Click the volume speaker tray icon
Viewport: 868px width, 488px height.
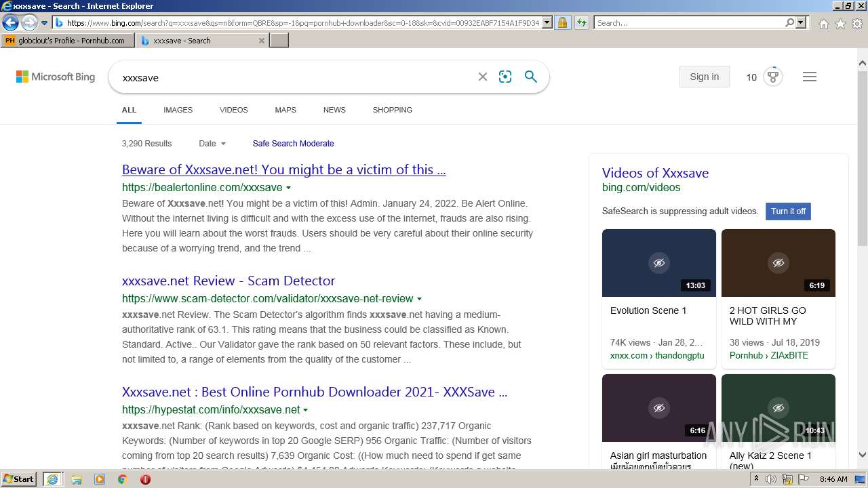coord(771,479)
